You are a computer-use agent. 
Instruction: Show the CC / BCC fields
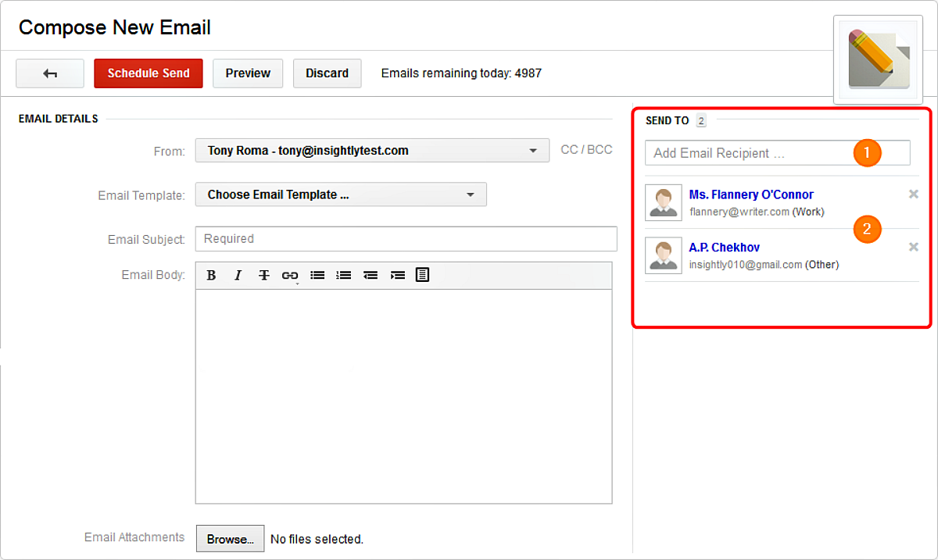[585, 149]
